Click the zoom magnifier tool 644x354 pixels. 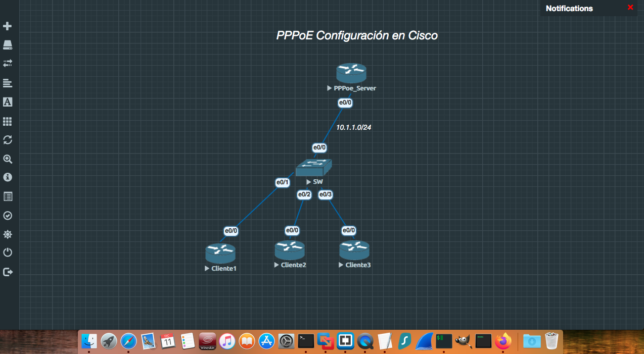coord(7,159)
